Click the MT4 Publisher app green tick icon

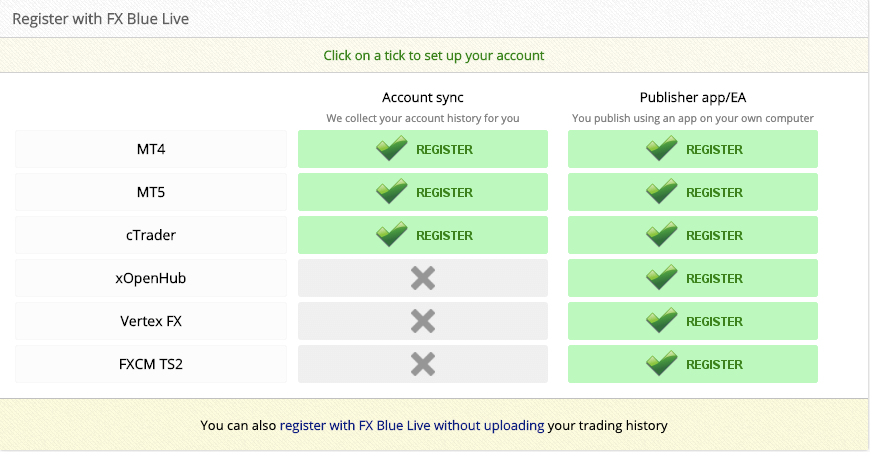(x=662, y=149)
